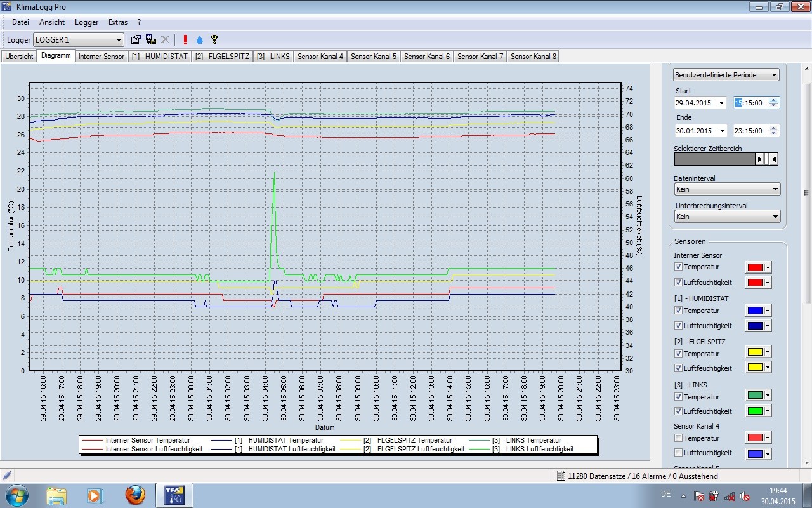This screenshot has height=508, width=812.
Task: Click the left arrow of time range selector
Action: point(773,159)
